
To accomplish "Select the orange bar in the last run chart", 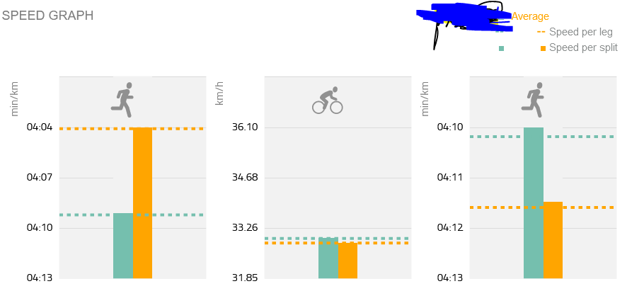I will (553, 240).
